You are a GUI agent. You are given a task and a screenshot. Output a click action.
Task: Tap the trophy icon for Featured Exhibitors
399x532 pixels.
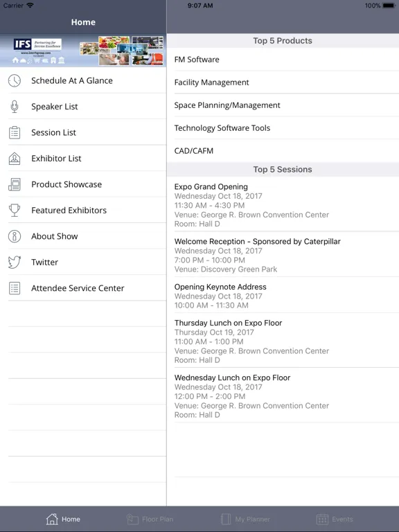click(x=15, y=211)
